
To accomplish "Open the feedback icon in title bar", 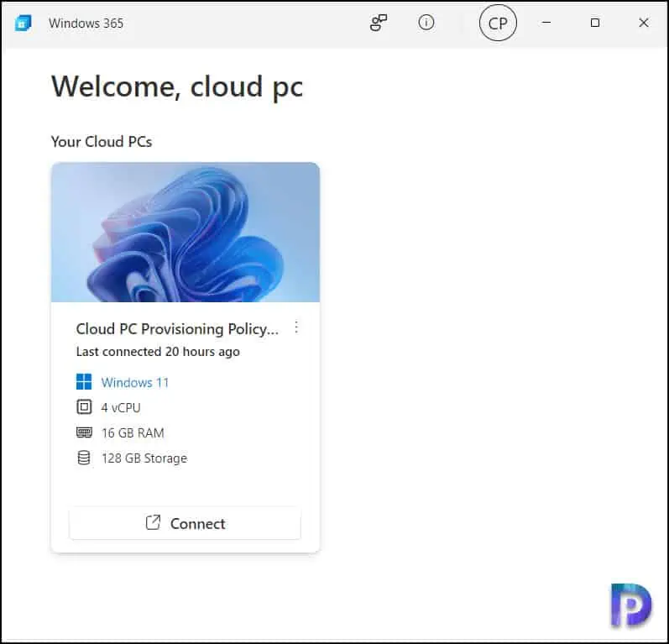I will point(379,23).
